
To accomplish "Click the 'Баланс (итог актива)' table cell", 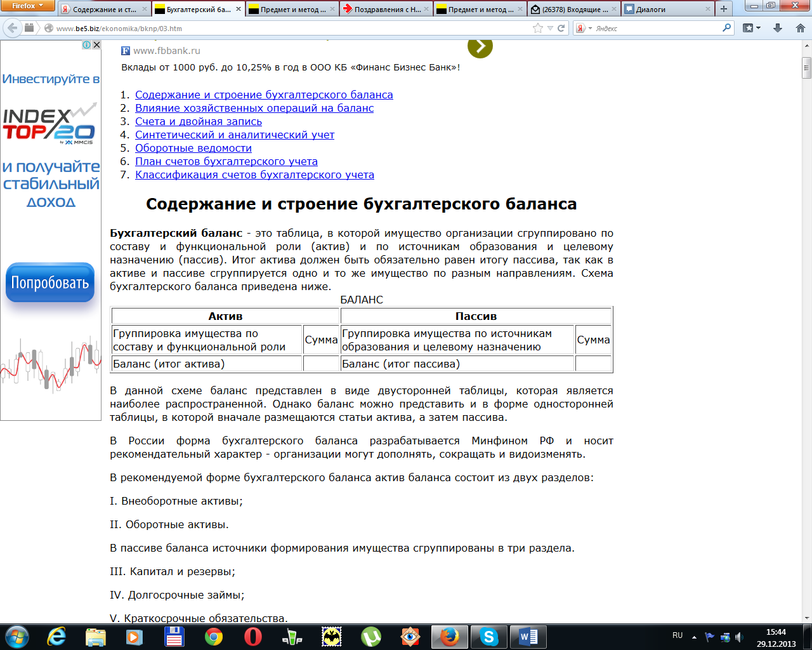I will click(207, 364).
